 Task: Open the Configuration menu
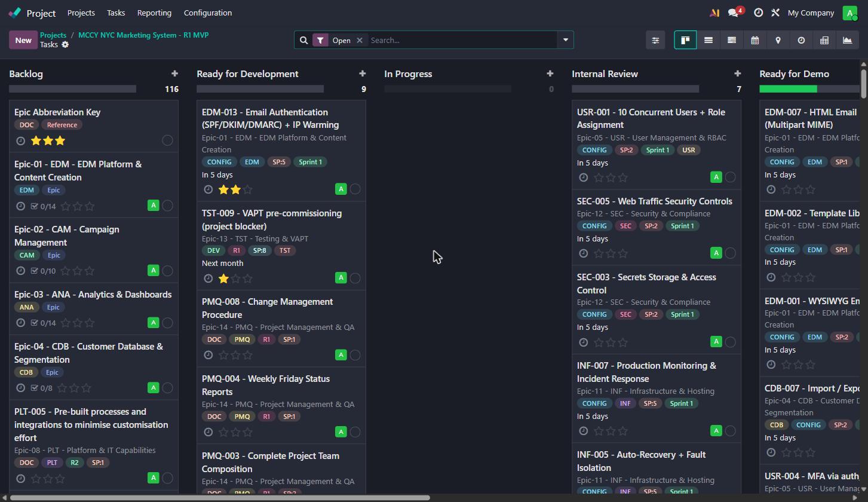(208, 13)
